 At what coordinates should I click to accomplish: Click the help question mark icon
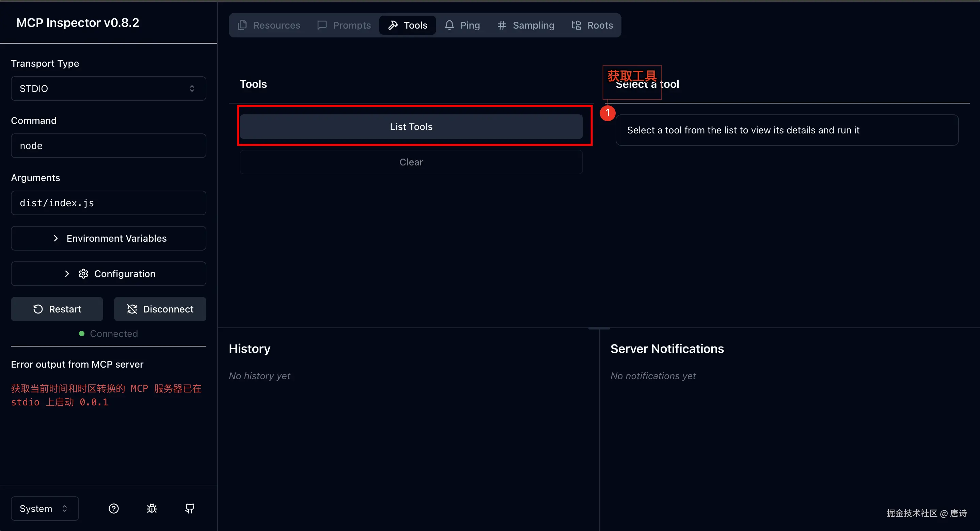[x=113, y=509]
